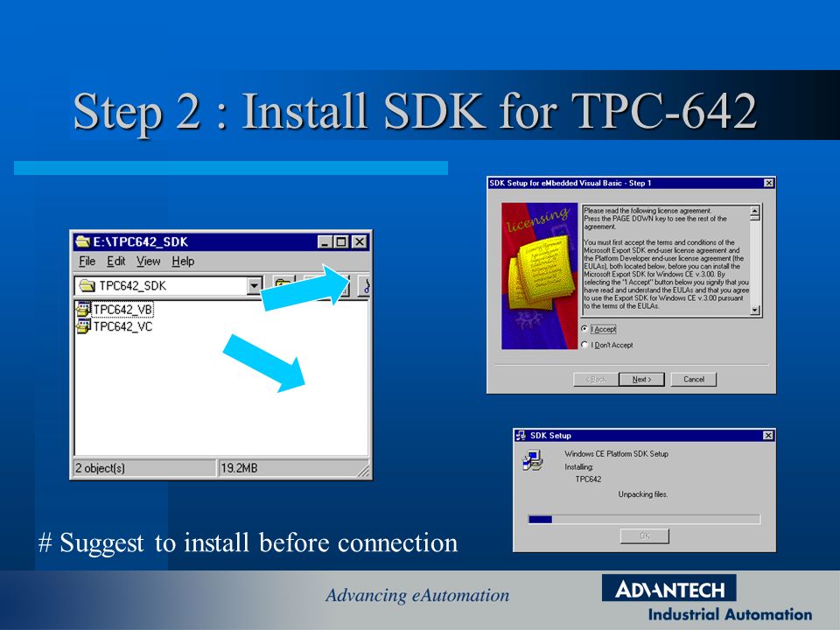Close the SDK Setup progress dialog
Viewport: 840px width, 630px height.
pos(768,436)
